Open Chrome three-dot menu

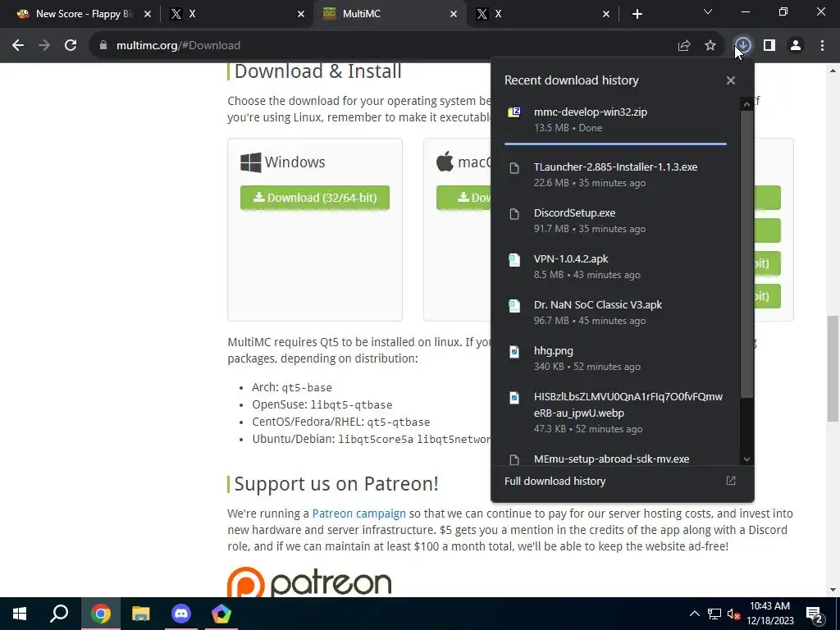tap(822, 46)
